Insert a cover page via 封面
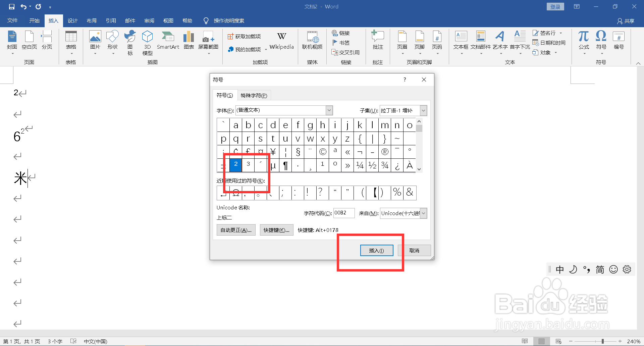The image size is (644, 346). [12, 42]
